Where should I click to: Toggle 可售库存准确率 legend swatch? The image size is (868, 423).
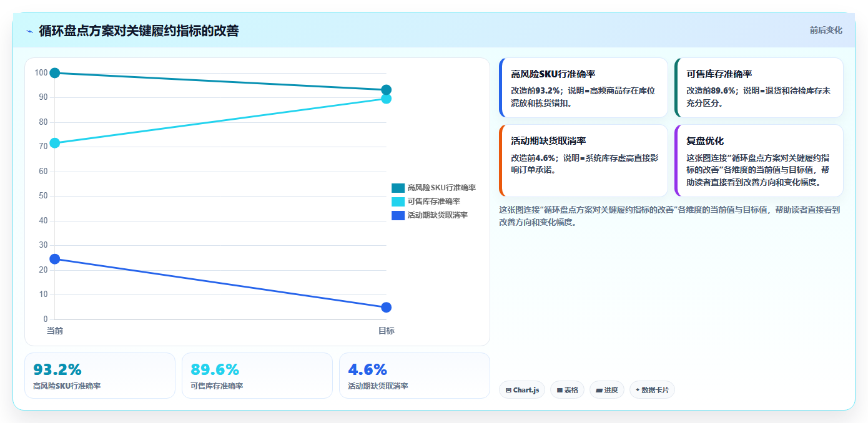click(x=398, y=202)
